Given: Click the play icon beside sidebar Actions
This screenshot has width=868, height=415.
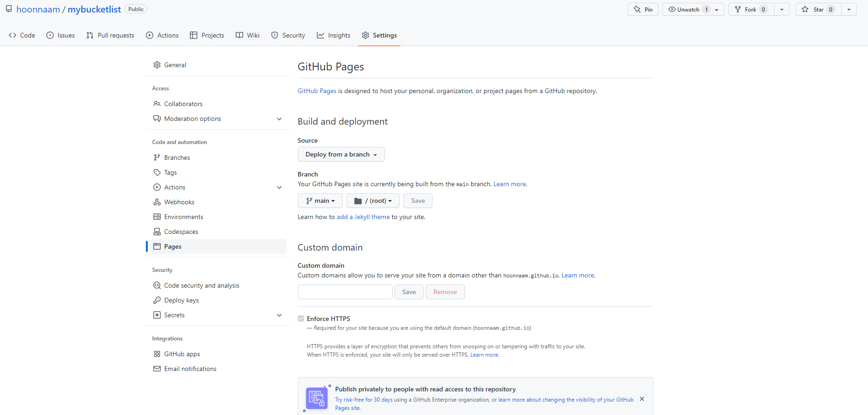Looking at the screenshot, I should coord(157,187).
